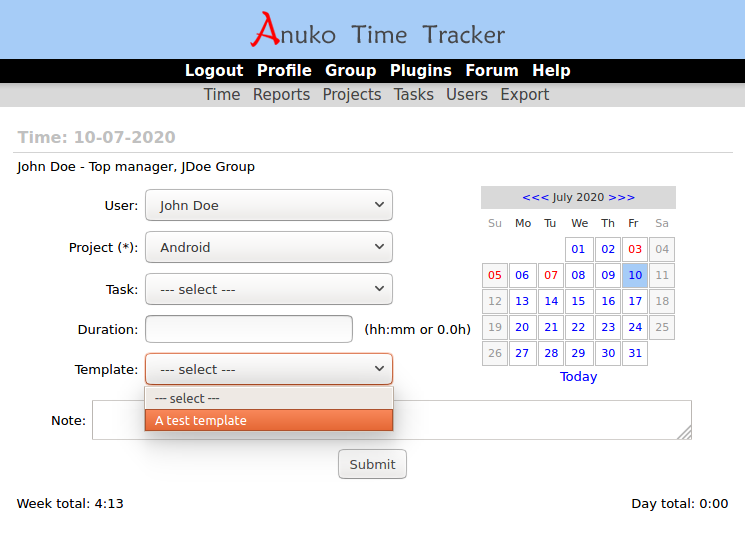Select July 17 in the calendar
745x538 pixels.
coord(635,301)
